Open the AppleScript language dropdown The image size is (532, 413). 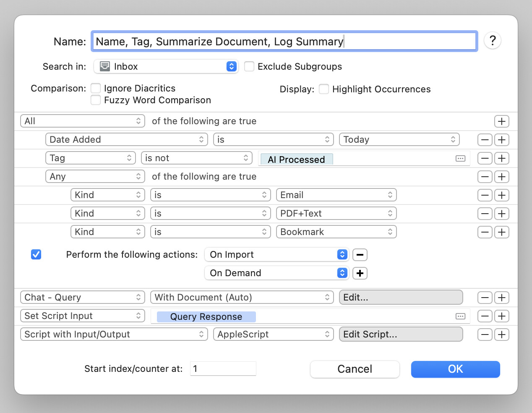[273, 335]
